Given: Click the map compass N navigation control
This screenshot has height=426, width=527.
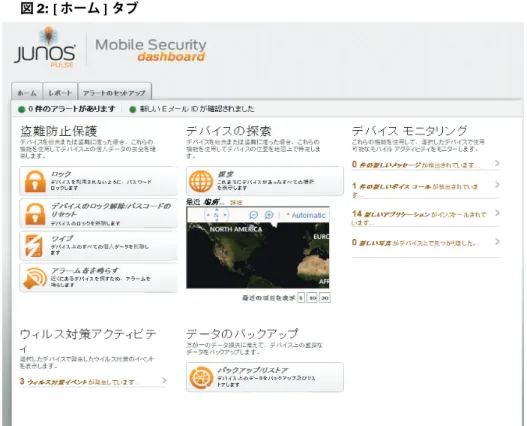Looking at the screenshot, I should click(216, 215).
